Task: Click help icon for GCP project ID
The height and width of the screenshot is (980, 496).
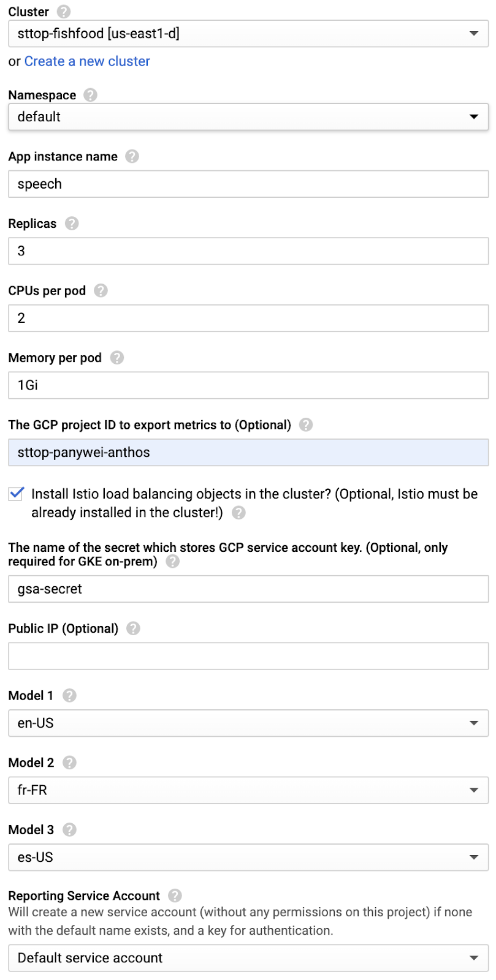Action: pos(306,424)
